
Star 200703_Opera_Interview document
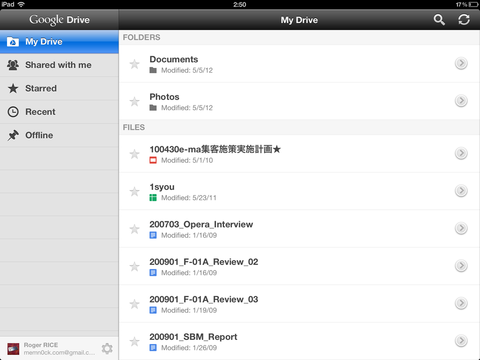134,229
